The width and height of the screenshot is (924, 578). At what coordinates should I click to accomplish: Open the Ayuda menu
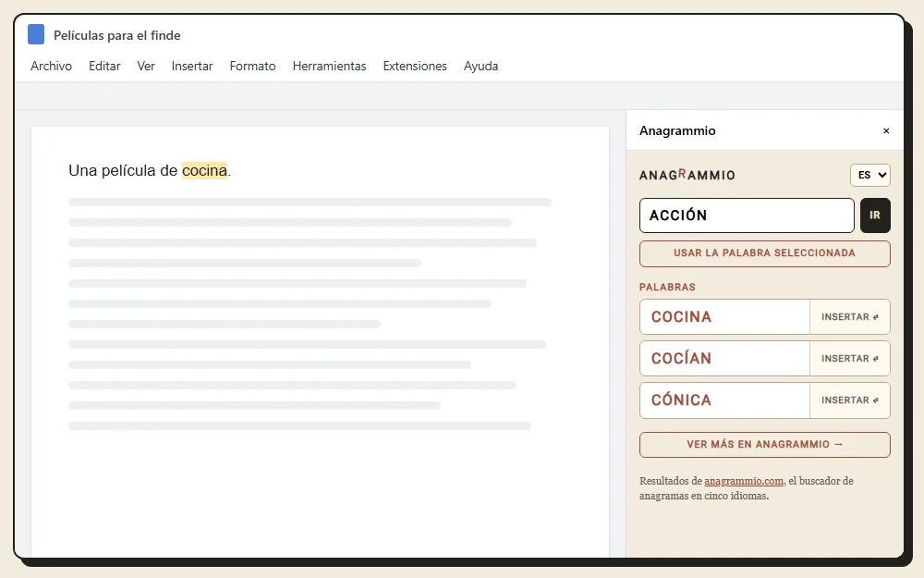point(480,66)
